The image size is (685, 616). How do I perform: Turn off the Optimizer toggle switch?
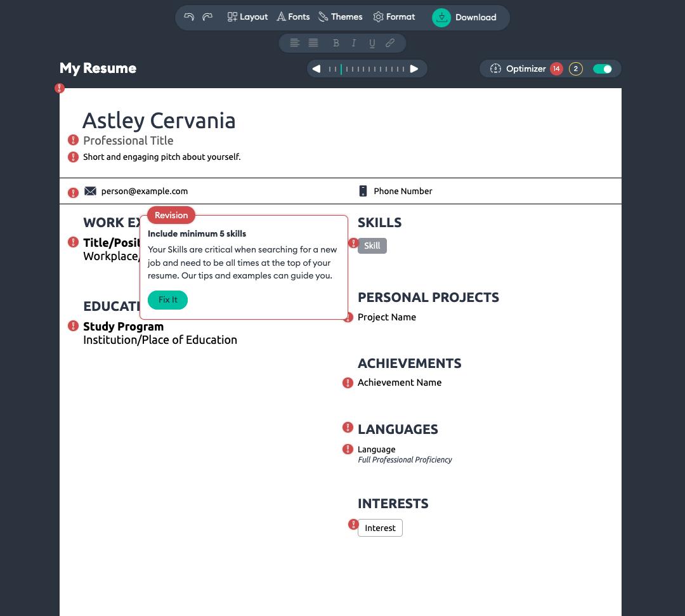coord(603,69)
